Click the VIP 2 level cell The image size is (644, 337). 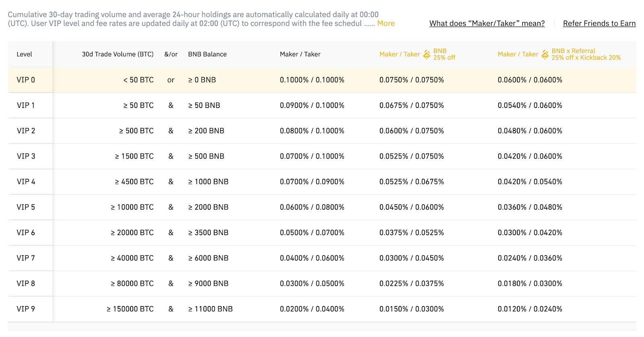(26, 131)
